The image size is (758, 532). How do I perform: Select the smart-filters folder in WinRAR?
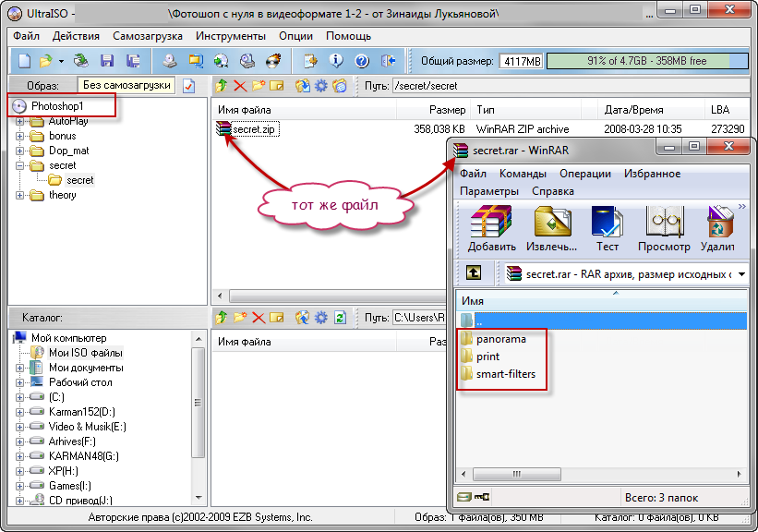coord(506,374)
